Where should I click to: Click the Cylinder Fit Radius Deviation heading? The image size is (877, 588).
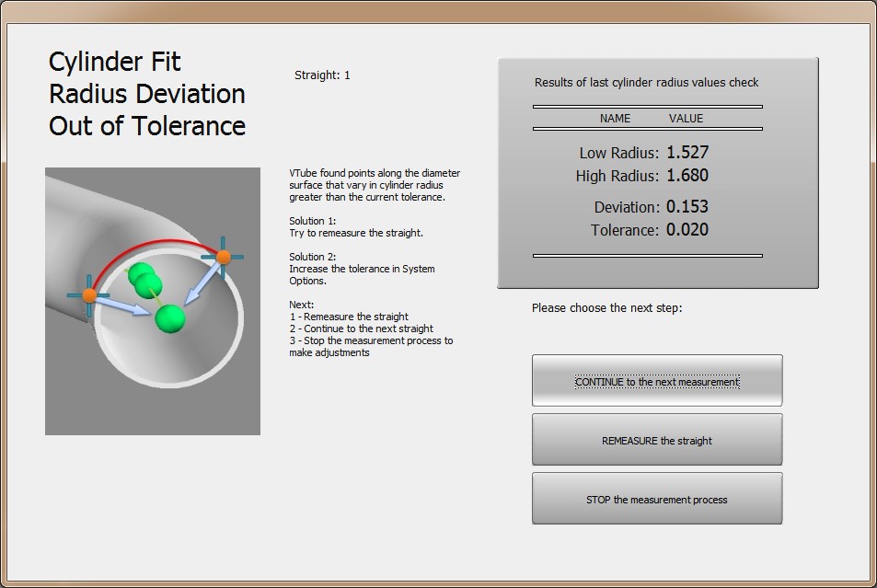tap(147, 94)
